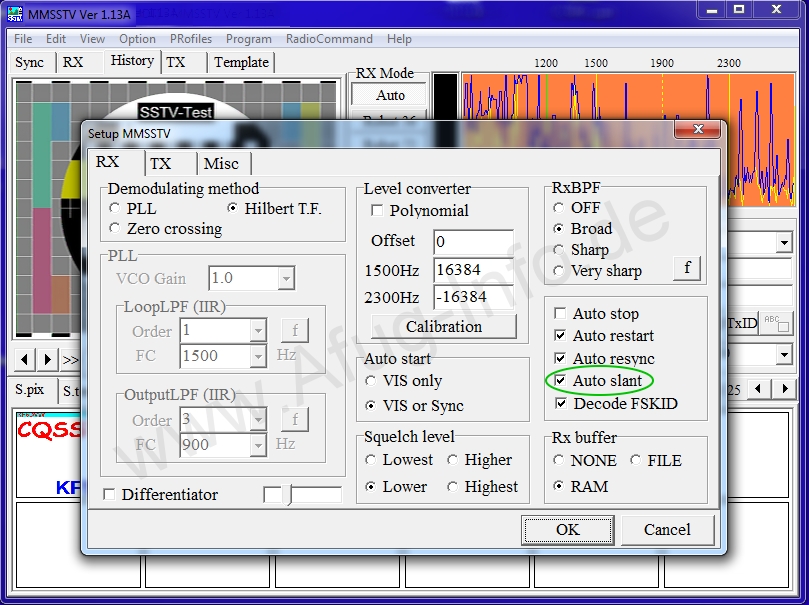This screenshot has width=809, height=605.
Task: Click the Cancel button
Action: click(x=667, y=530)
